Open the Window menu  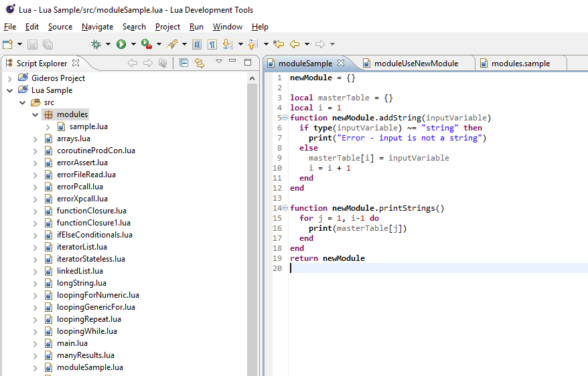coord(228,27)
